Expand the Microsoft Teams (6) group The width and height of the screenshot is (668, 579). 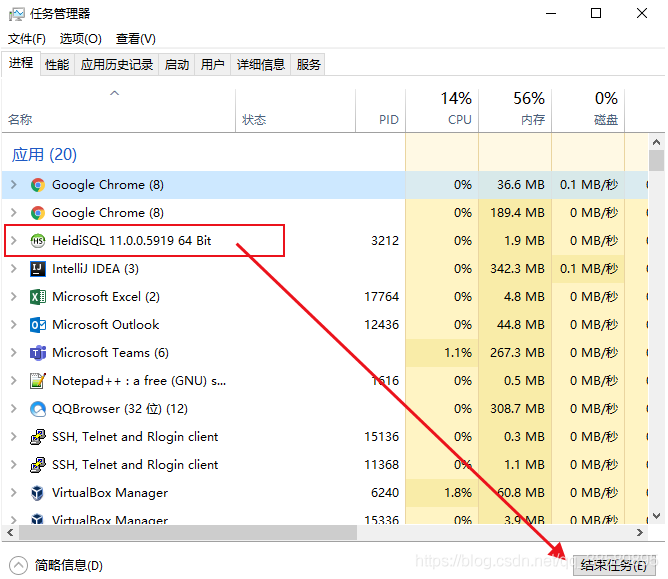click(x=14, y=353)
